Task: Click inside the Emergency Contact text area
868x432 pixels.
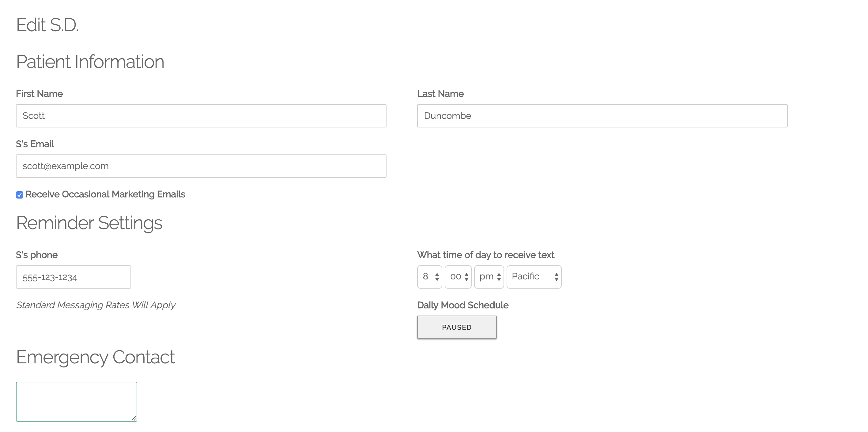Action: pos(77,401)
